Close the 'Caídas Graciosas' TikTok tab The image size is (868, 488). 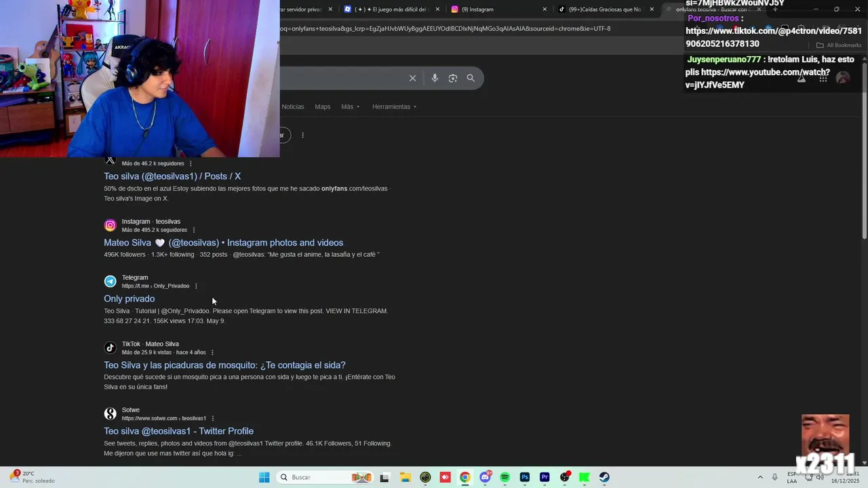tap(652, 9)
